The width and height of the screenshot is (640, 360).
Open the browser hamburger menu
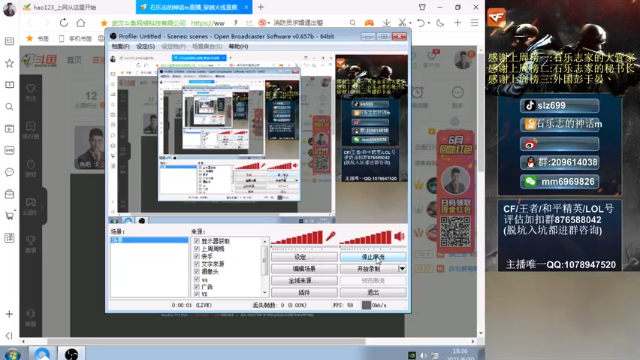click(474, 23)
